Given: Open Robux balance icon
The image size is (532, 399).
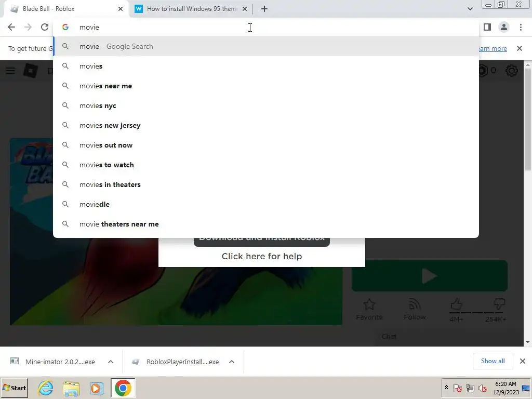Looking at the screenshot, I should [x=483, y=71].
